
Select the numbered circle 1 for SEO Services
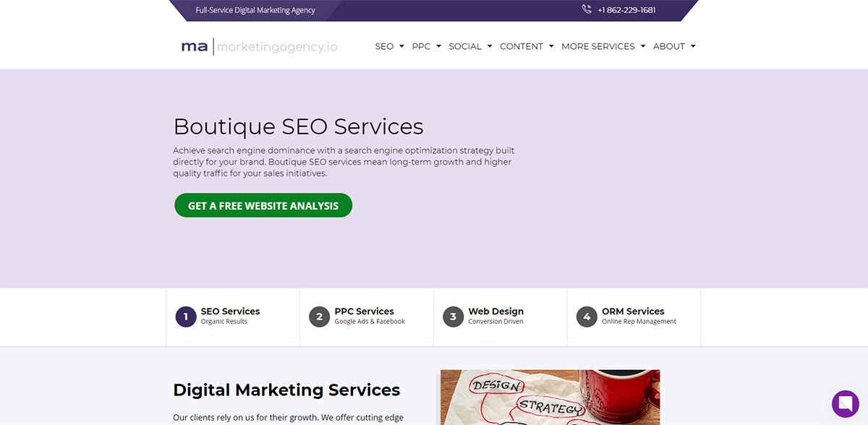[x=186, y=317]
